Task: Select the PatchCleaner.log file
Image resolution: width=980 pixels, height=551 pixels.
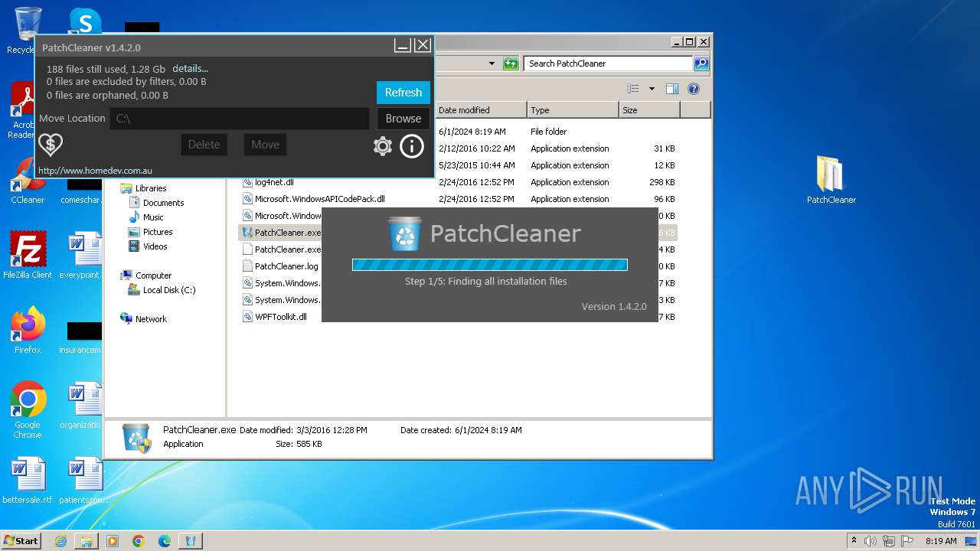Action: [281, 266]
